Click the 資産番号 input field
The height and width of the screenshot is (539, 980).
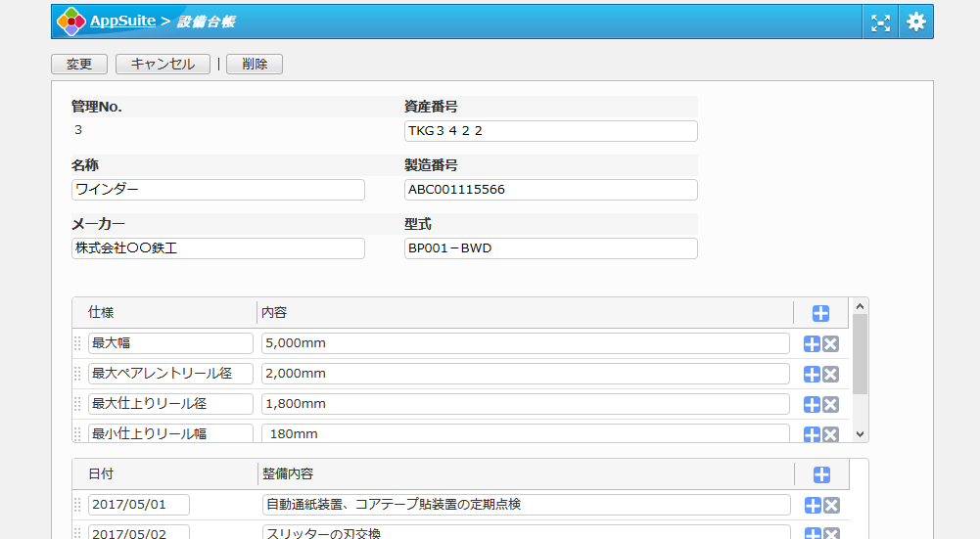coord(550,131)
